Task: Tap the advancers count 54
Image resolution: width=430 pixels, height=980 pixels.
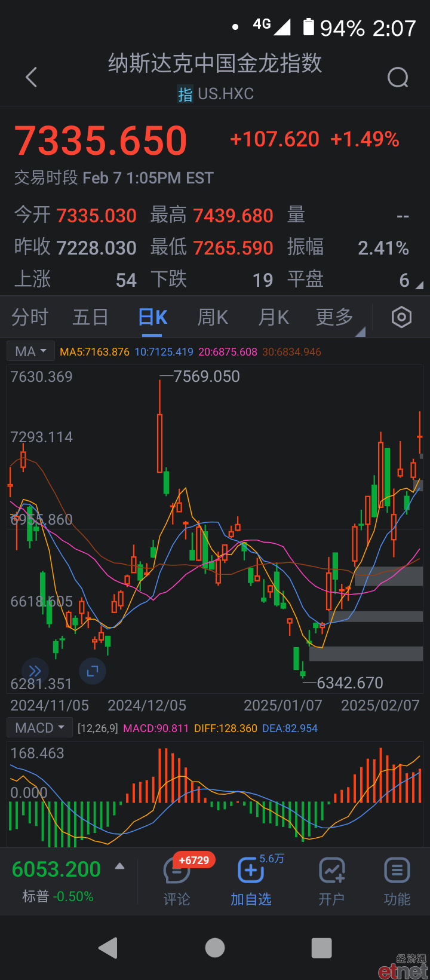Action: pos(126,280)
